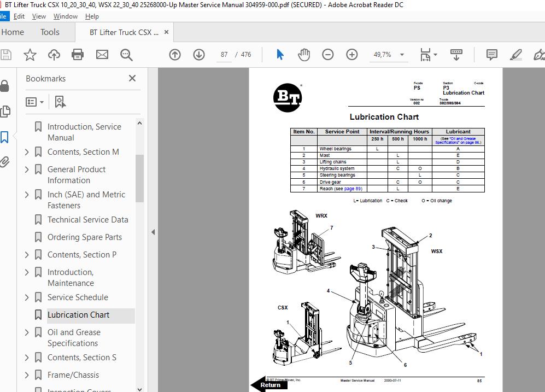The height and width of the screenshot is (392, 545).
Task: Print the document with printer icon
Action: 78,55
